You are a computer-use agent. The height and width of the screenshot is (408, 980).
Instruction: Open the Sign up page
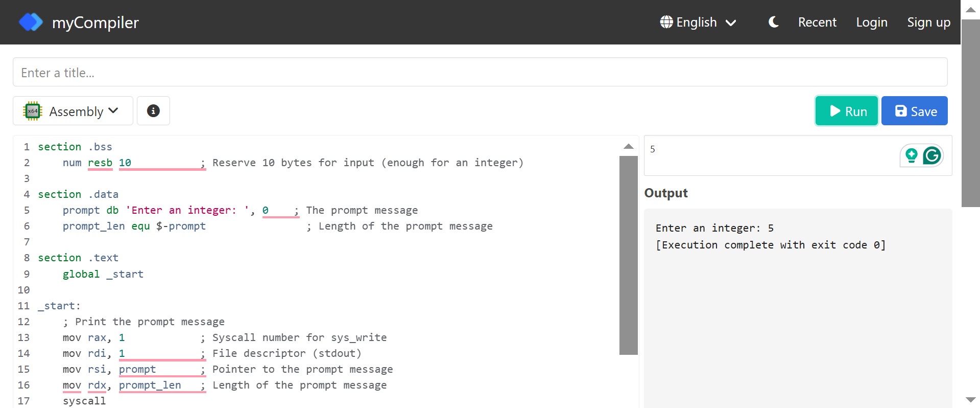928,22
